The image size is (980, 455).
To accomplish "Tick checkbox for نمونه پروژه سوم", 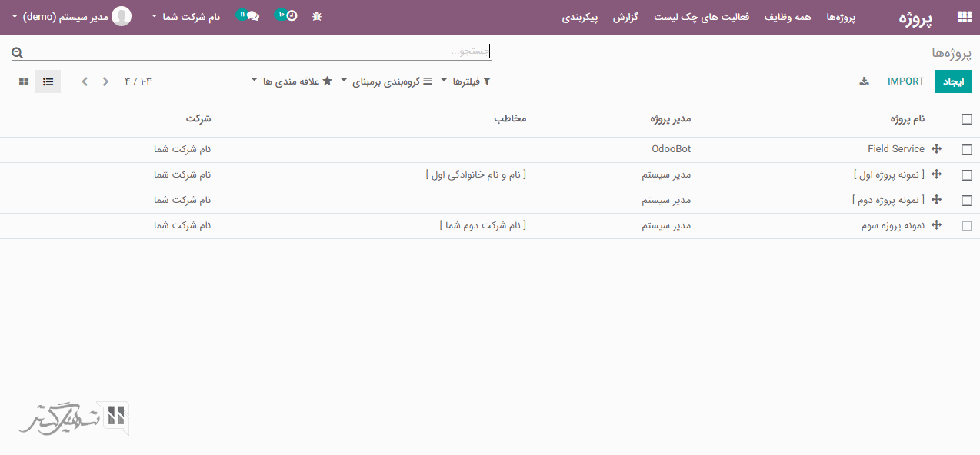I will coord(966,226).
